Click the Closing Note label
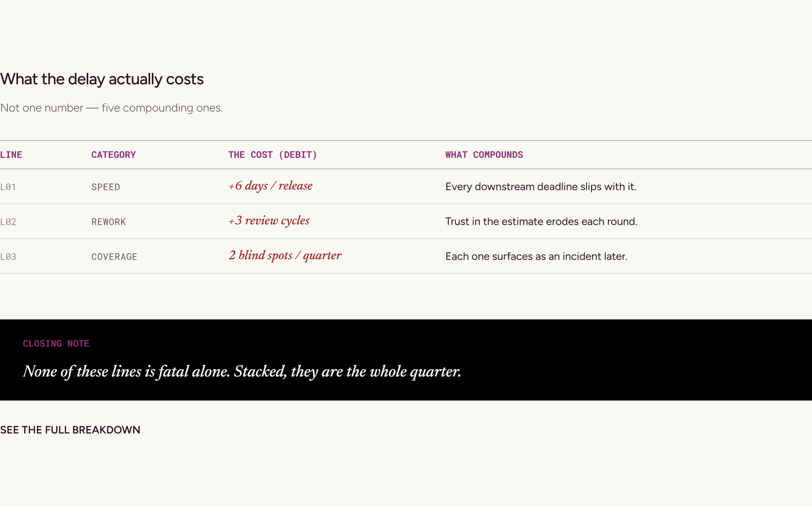Image resolution: width=812 pixels, height=507 pixels. pyautogui.click(x=56, y=343)
